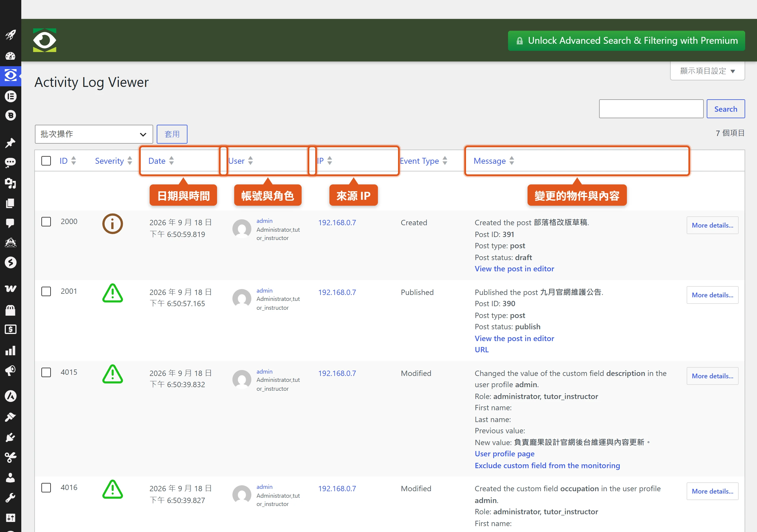
Task: Check the checkbox for event 4015
Action: (x=46, y=372)
